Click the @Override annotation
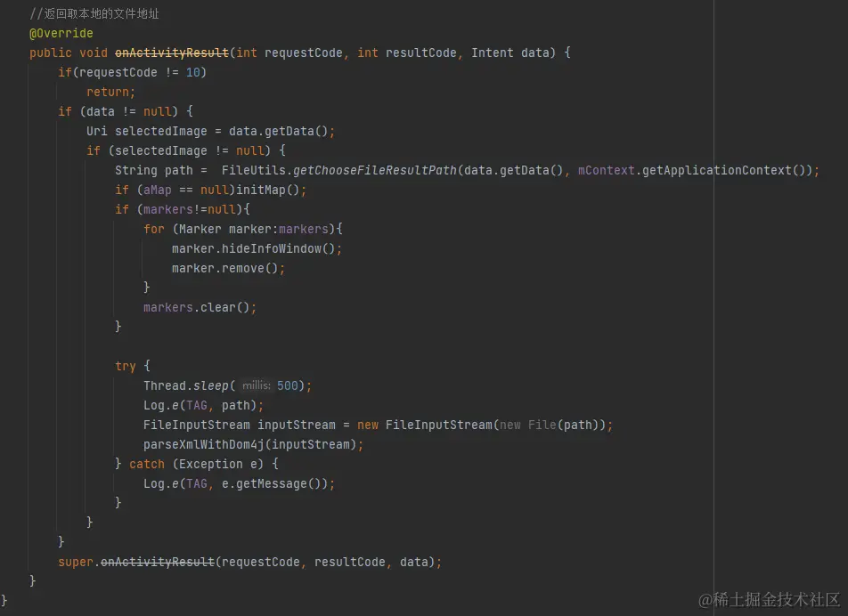This screenshot has height=616, width=848. click(x=61, y=34)
